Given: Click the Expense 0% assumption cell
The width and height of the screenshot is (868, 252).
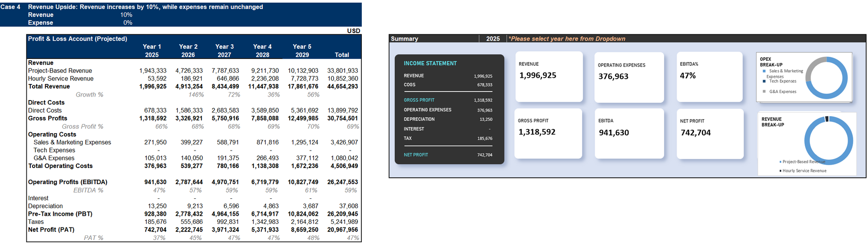Looking at the screenshot, I should [128, 23].
